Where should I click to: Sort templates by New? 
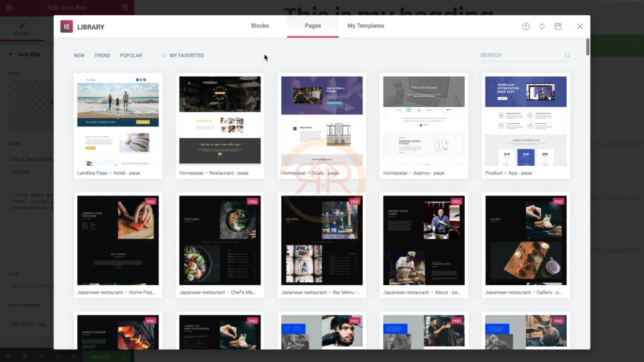point(79,55)
